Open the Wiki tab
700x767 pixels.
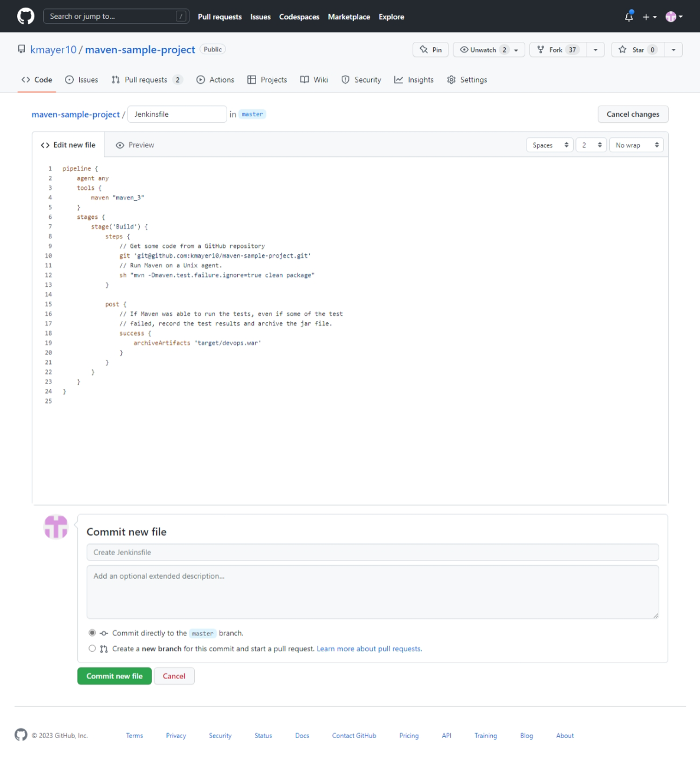point(314,80)
